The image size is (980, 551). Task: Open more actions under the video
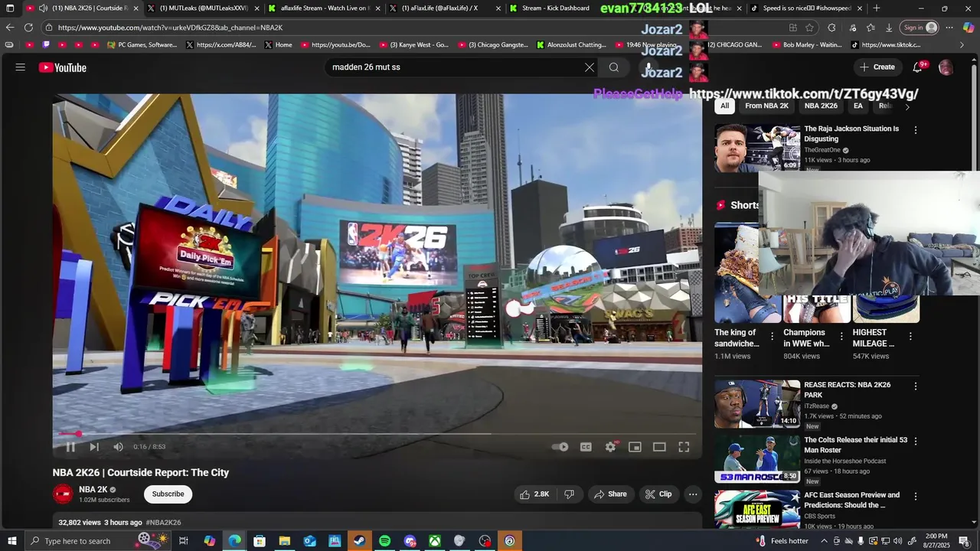click(x=693, y=494)
